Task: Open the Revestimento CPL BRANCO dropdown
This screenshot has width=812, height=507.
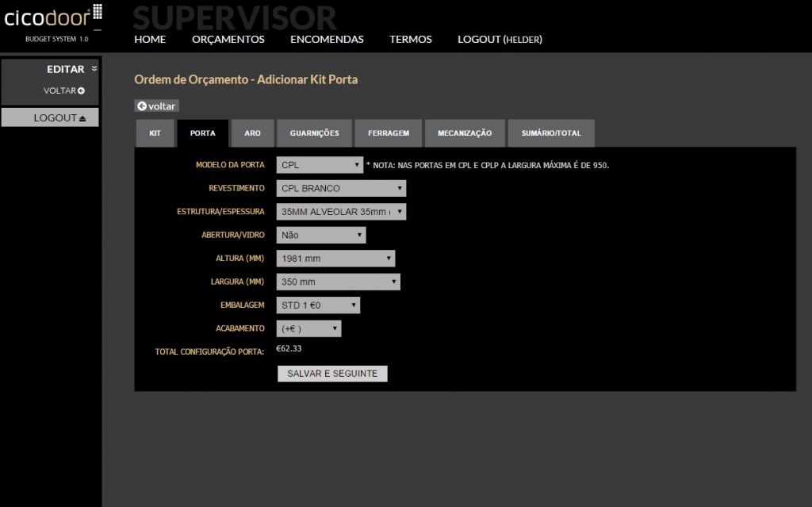Action: (342, 188)
